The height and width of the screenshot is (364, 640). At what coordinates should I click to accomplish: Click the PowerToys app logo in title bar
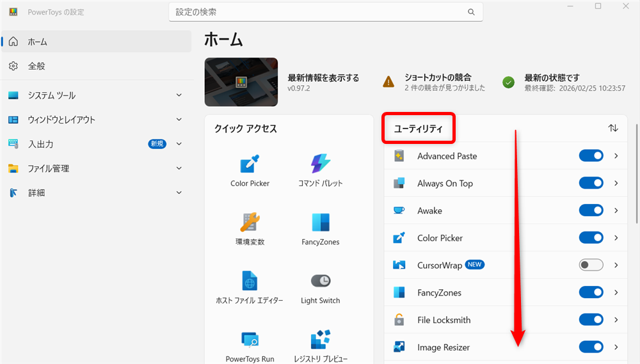(13, 12)
